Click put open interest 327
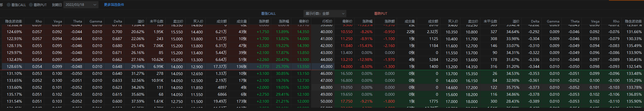Screen dimensions: 644x111 click(x=494, y=32)
